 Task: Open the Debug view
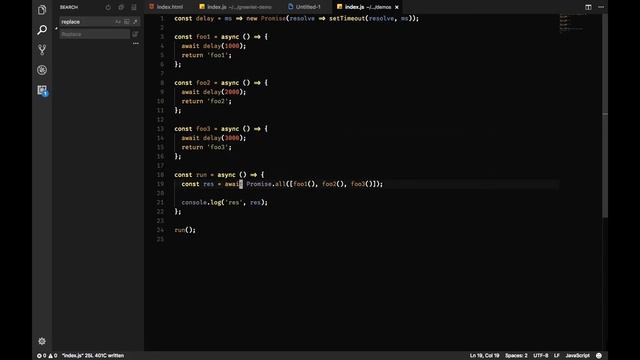(42, 70)
